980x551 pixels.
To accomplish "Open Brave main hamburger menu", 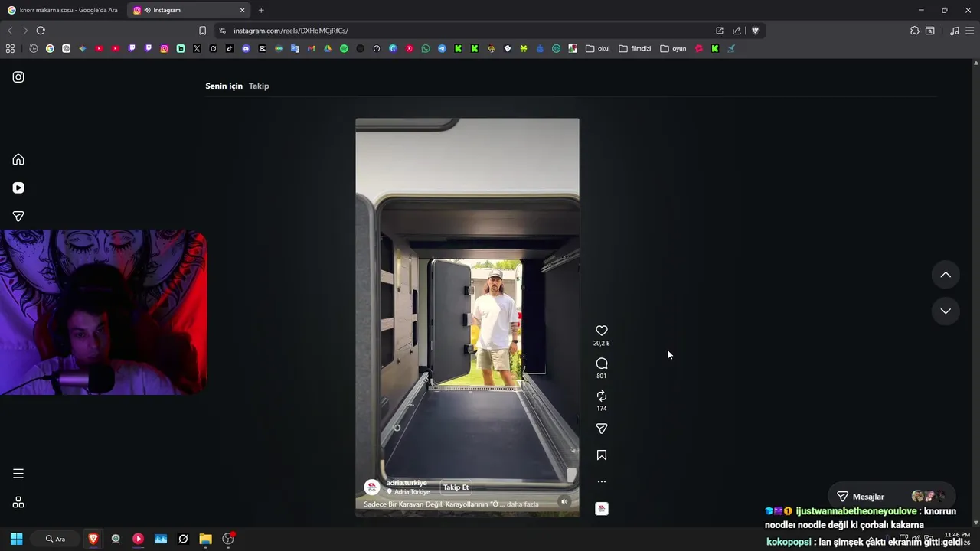I will coord(970,31).
